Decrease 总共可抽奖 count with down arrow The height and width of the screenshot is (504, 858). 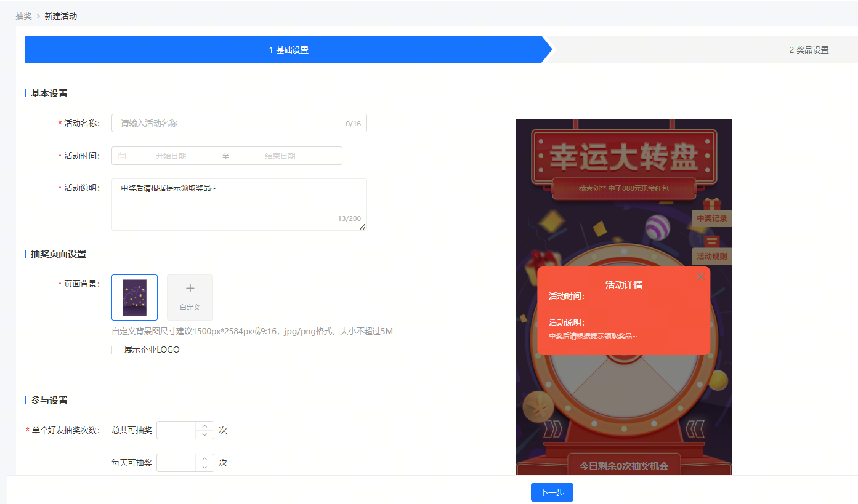[x=204, y=434]
